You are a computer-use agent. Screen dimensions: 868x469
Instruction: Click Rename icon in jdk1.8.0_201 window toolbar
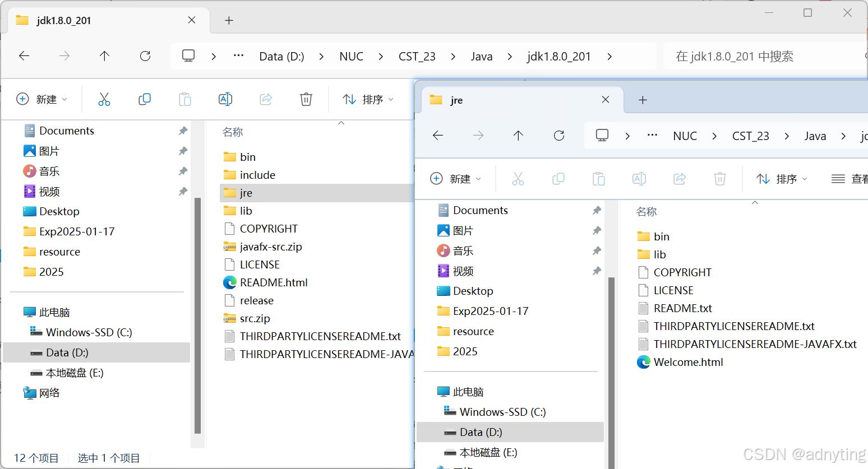click(x=225, y=99)
